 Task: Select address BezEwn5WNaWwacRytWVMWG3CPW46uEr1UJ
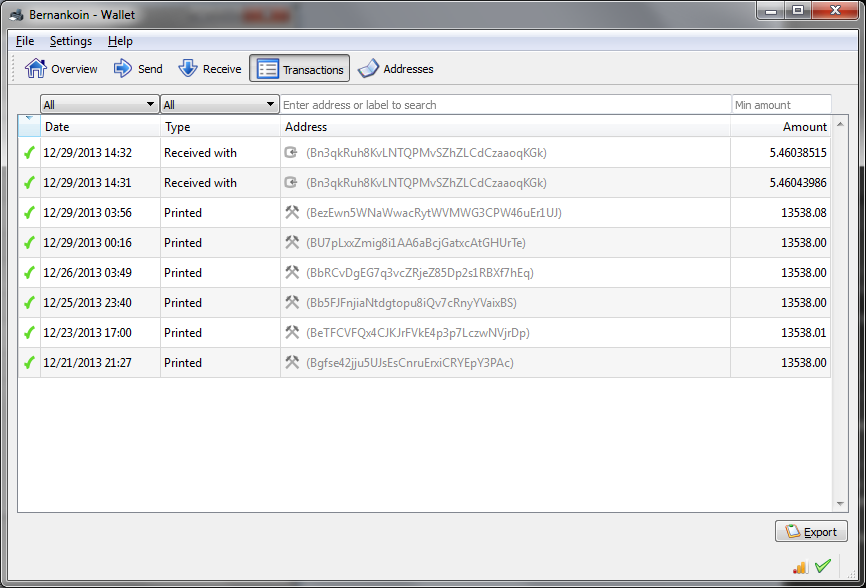[x=434, y=213]
